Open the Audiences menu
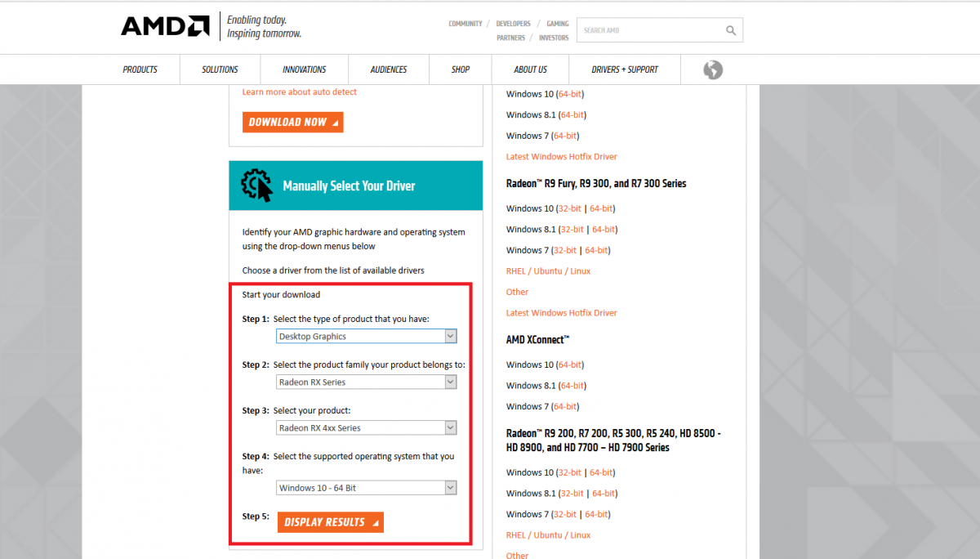Viewport: 980px width, 559px height. coord(389,69)
